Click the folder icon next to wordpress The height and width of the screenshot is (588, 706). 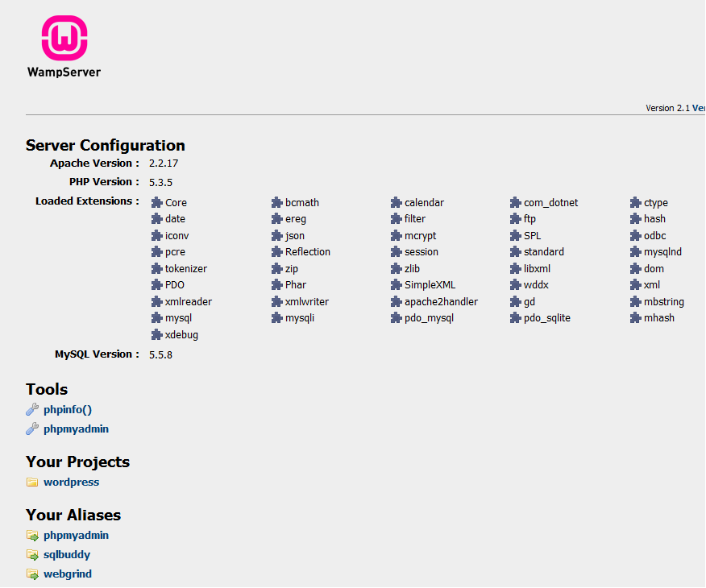[32, 482]
